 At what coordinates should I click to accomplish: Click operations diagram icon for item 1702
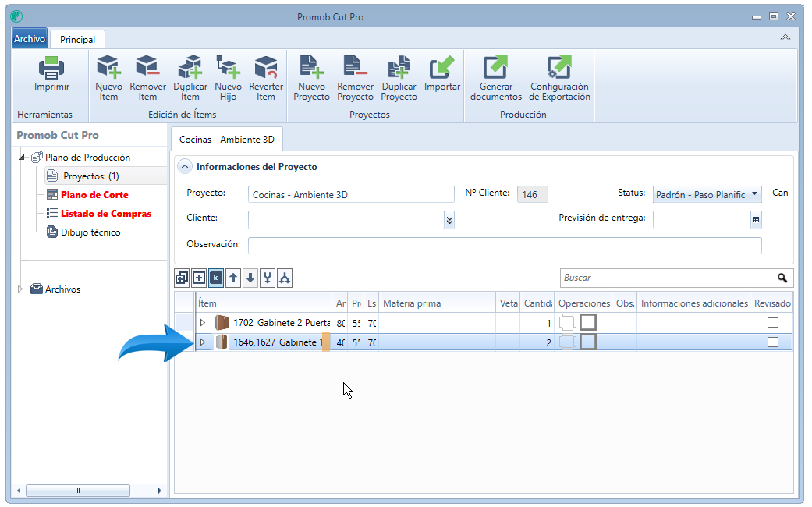point(568,322)
